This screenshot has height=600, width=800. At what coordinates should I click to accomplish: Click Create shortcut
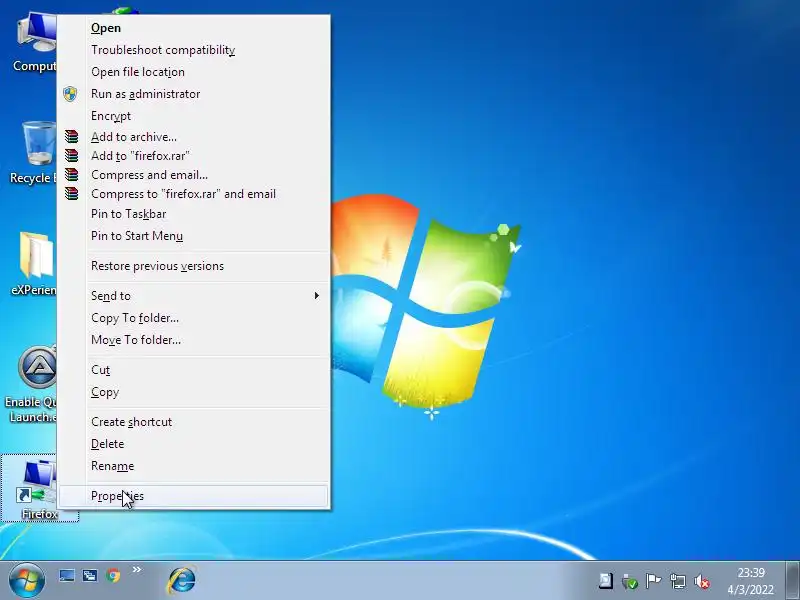pos(194,422)
